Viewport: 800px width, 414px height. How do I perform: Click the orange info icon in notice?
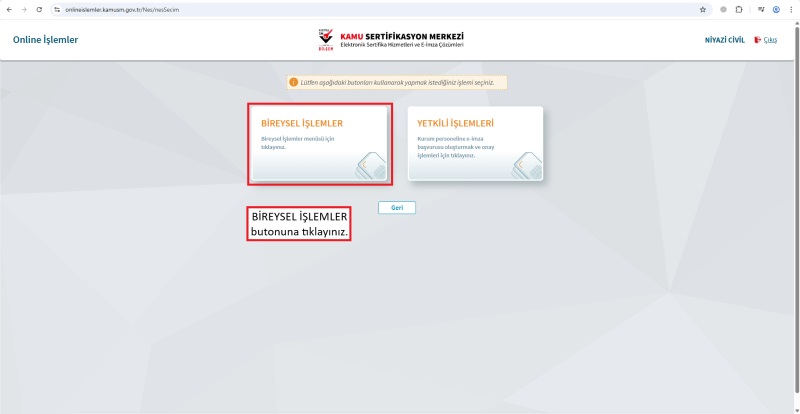(294, 82)
